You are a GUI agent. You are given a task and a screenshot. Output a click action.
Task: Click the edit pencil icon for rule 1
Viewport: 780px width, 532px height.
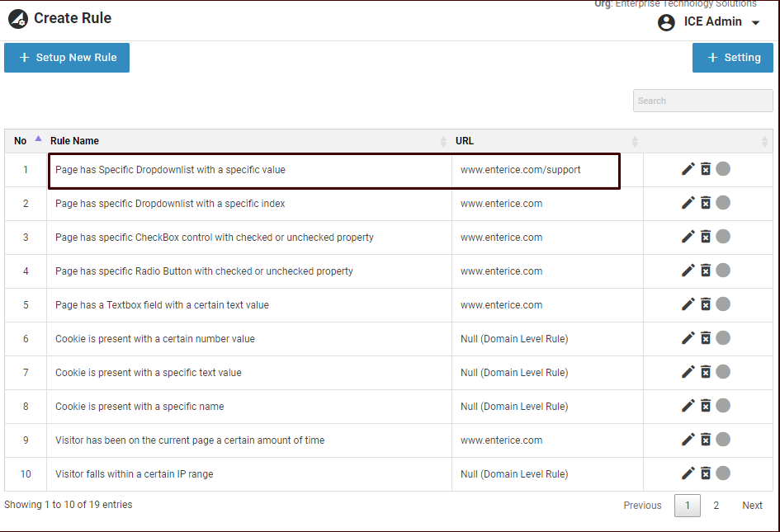688,169
